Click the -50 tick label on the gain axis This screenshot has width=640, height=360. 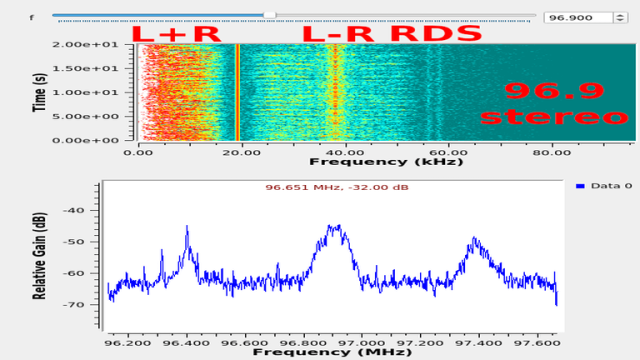73,242
